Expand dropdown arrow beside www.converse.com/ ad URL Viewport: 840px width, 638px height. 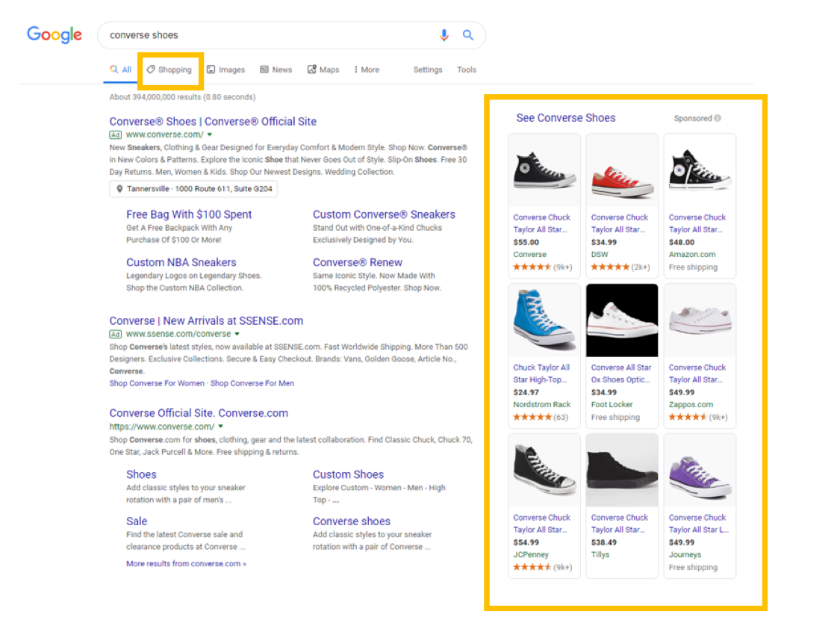pyautogui.click(x=210, y=134)
